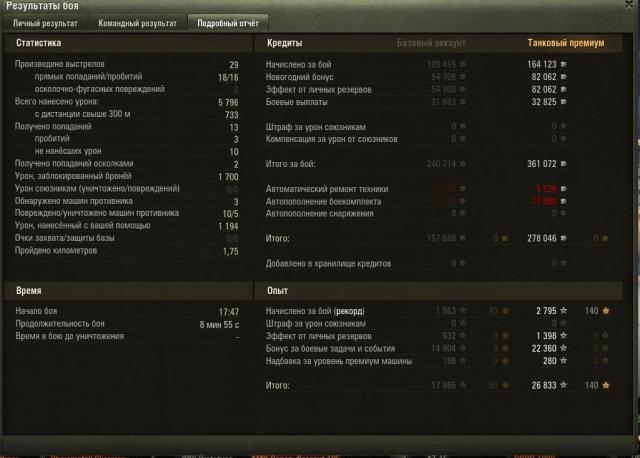Click the Базовый аккаунт column header
Screen dimensions: 640x458
pos(431,43)
